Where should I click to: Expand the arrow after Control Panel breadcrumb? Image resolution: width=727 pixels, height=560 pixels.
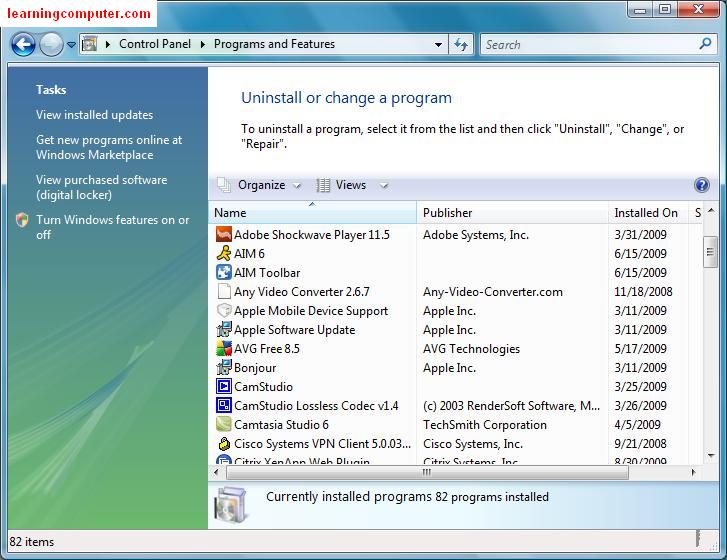tap(203, 45)
